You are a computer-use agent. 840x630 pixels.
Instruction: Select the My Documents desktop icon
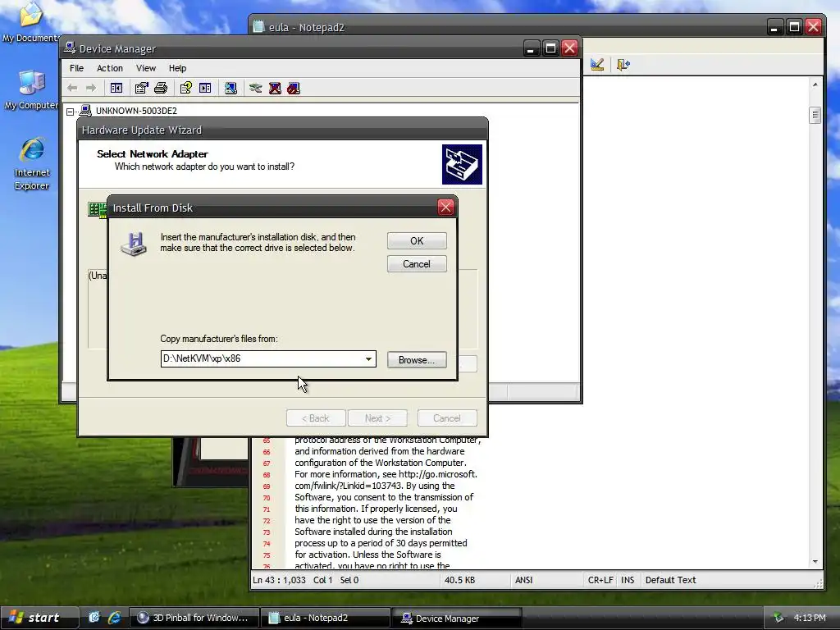point(30,22)
